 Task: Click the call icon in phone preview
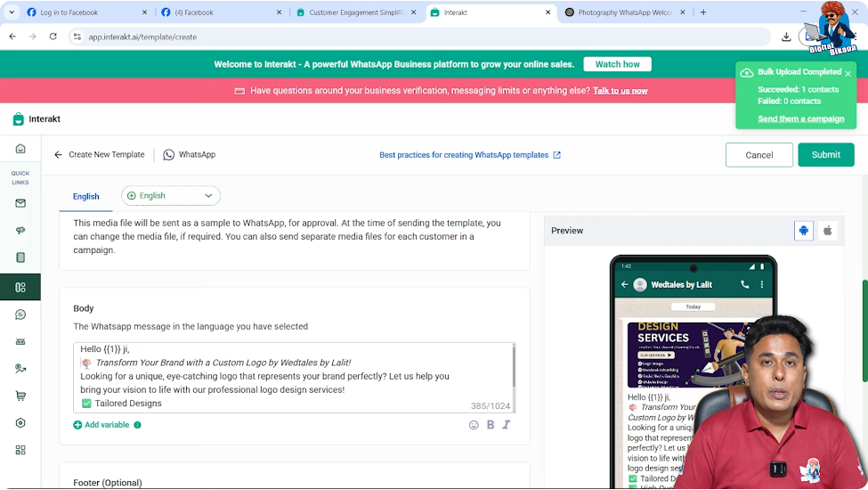point(744,284)
